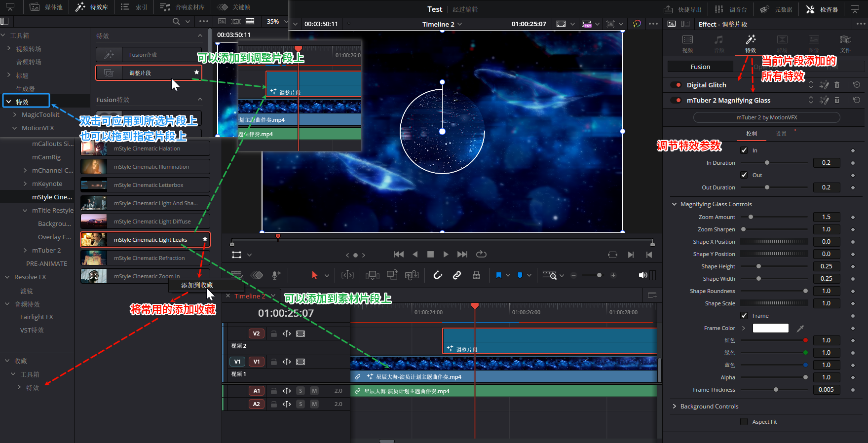Solo audio track A2
The width and height of the screenshot is (868, 443).
(x=301, y=404)
